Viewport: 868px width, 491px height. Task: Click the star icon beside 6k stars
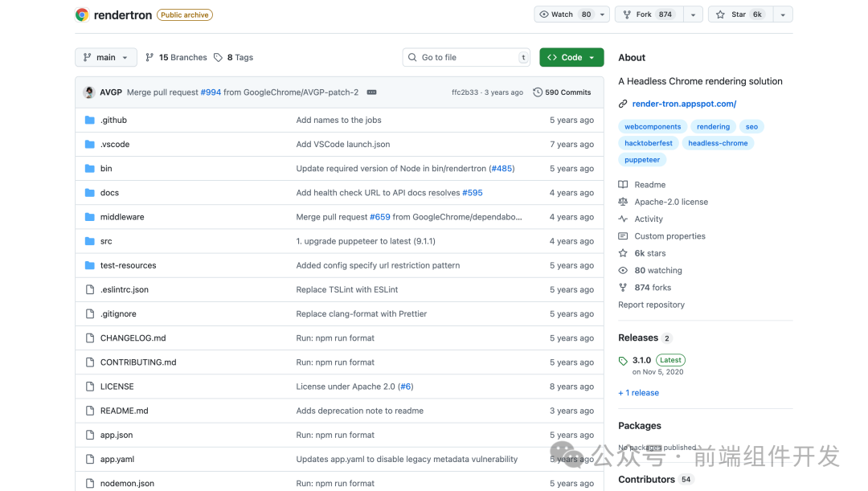tap(623, 253)
